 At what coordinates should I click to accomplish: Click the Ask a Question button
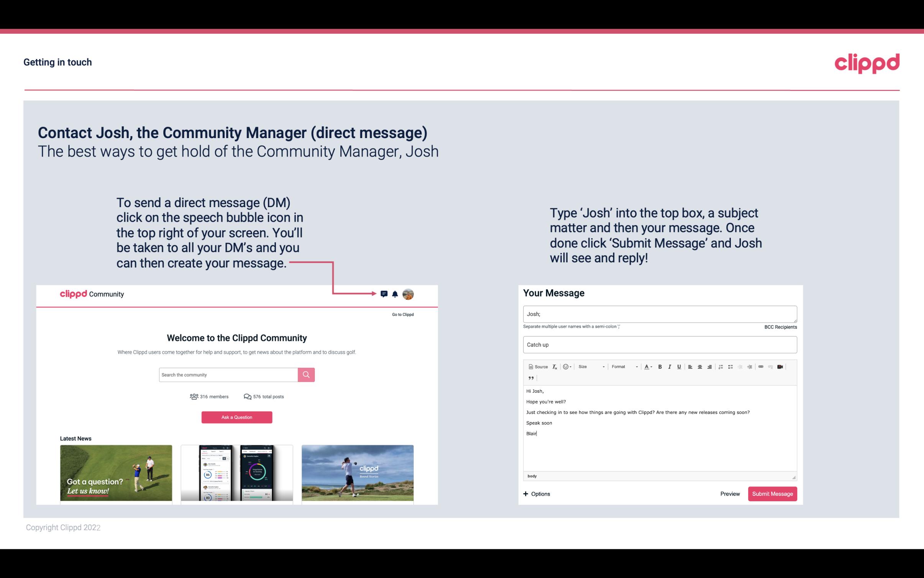[x=236, y=416]
